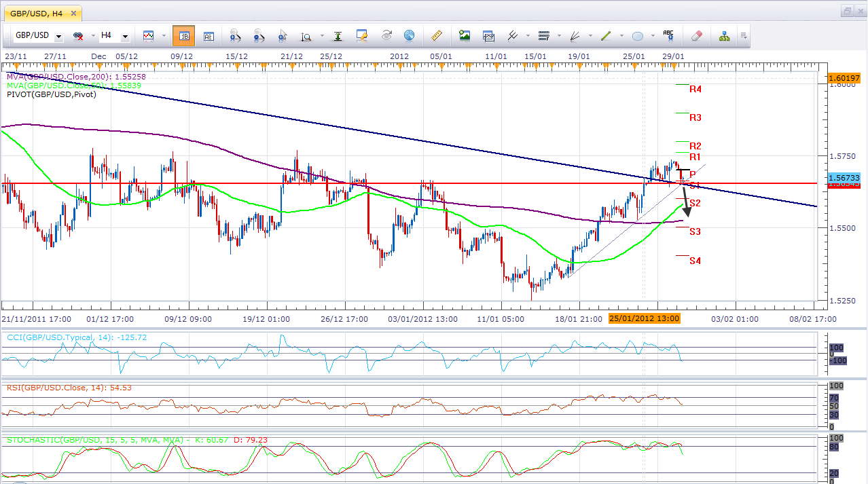868x484 pixels.
Task: Expand the pitchfork tool dropdown arrow
Action: (528, 35)
